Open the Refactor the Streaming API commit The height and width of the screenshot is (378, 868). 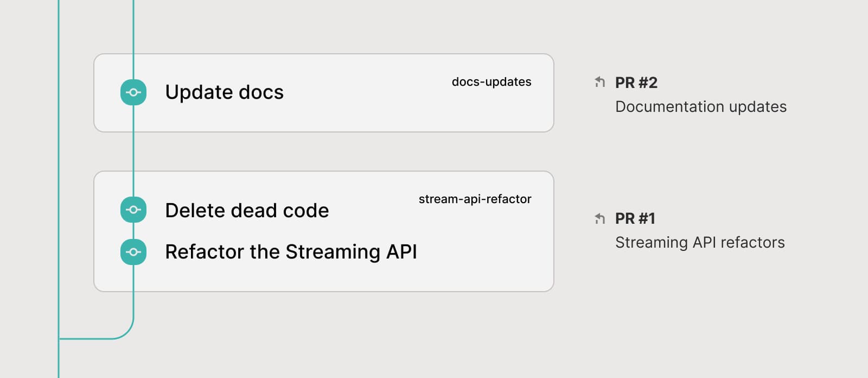click(291, 252)
